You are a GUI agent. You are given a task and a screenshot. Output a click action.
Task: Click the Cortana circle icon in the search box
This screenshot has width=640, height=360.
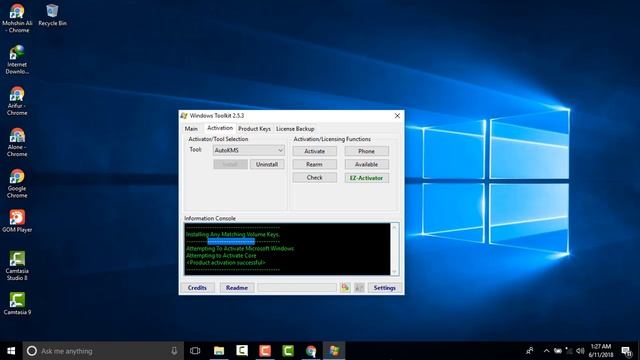31,351
